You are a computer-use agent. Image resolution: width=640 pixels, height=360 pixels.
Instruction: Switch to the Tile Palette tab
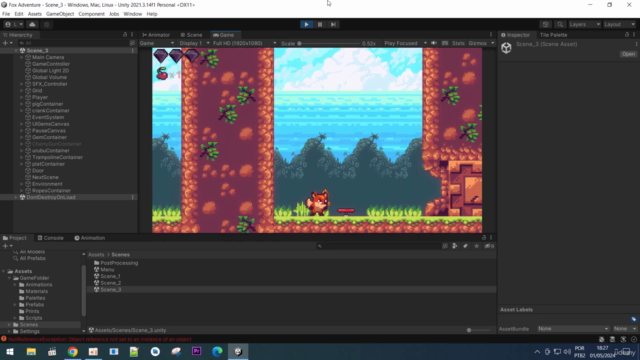553,35
